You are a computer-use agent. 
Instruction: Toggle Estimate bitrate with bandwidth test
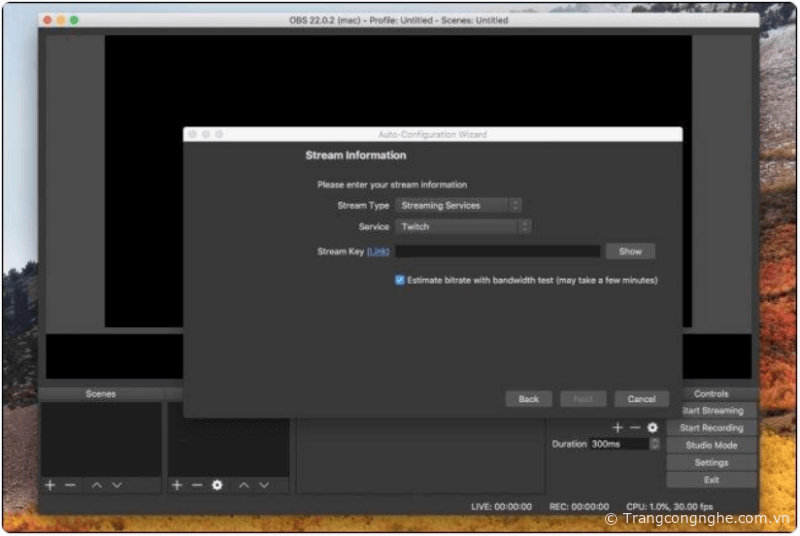click(400, 280)
